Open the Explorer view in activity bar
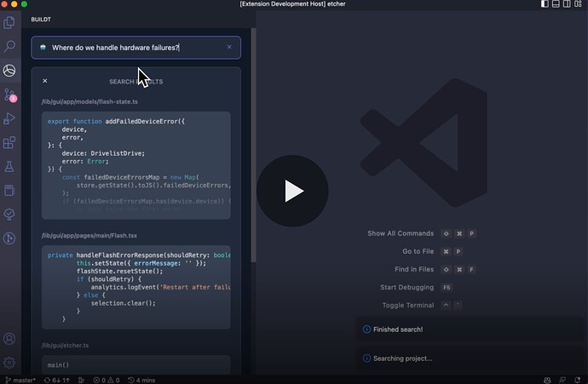This screenshot has height=384, width=588. (x=9, y=23)
